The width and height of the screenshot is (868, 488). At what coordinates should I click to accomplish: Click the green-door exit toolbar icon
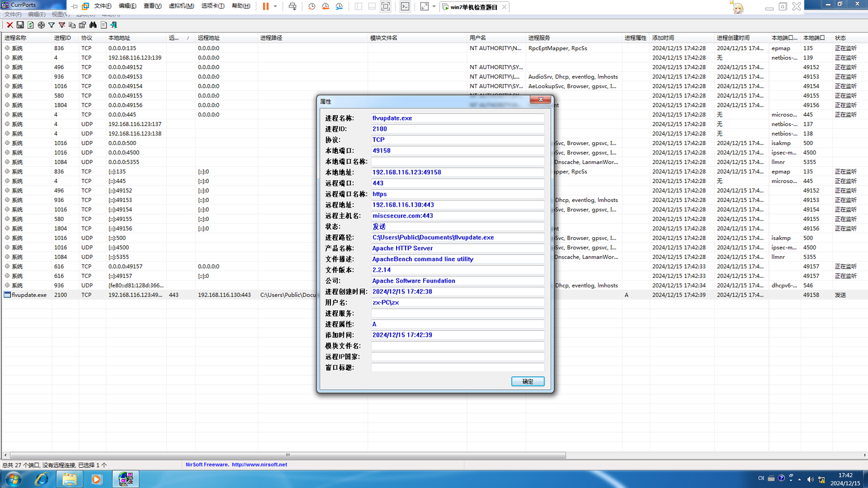coord(114,25)
